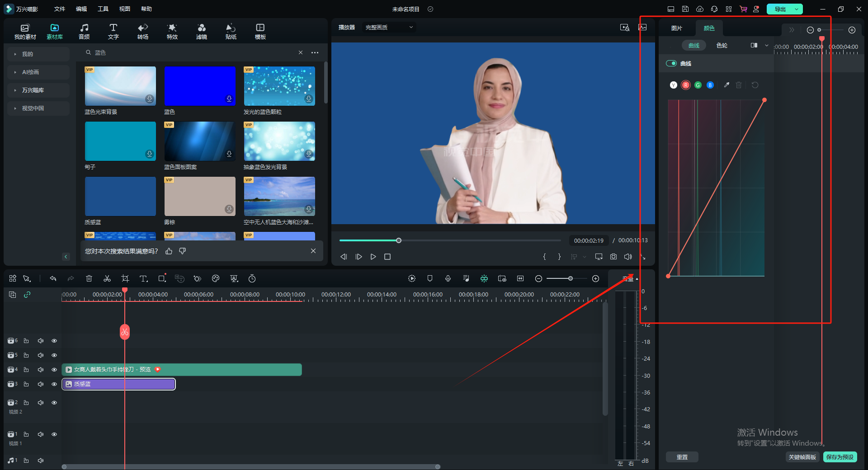Click the 保存为预设 button
The width and height of the screenshot is (868, 470).
(x=840, y=457)
